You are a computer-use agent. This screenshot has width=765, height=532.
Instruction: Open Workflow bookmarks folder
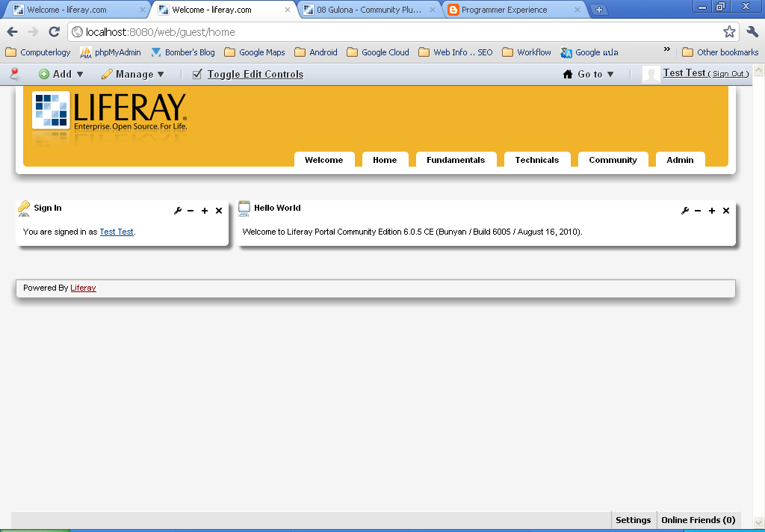point(527,52)
